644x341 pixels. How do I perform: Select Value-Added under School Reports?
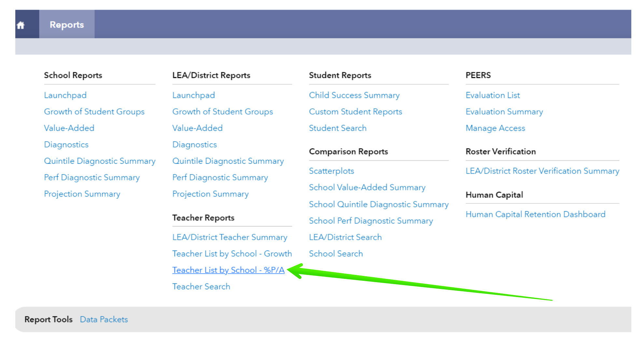click(x=69, y=128)
